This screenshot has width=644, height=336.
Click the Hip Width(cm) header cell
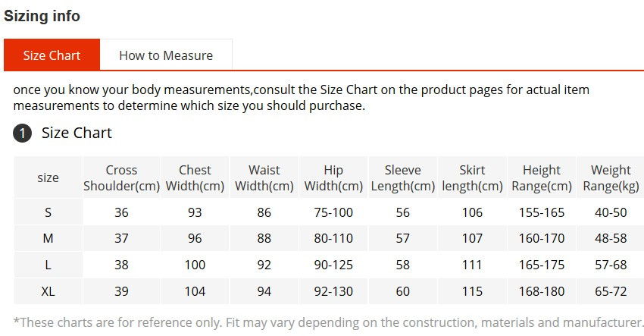pos(333,177)
